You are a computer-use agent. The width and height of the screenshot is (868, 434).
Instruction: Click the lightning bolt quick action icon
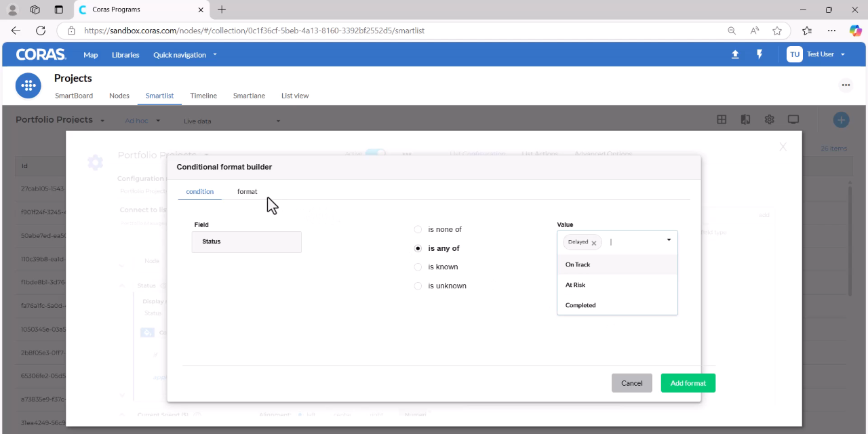(x=759, y=54)
